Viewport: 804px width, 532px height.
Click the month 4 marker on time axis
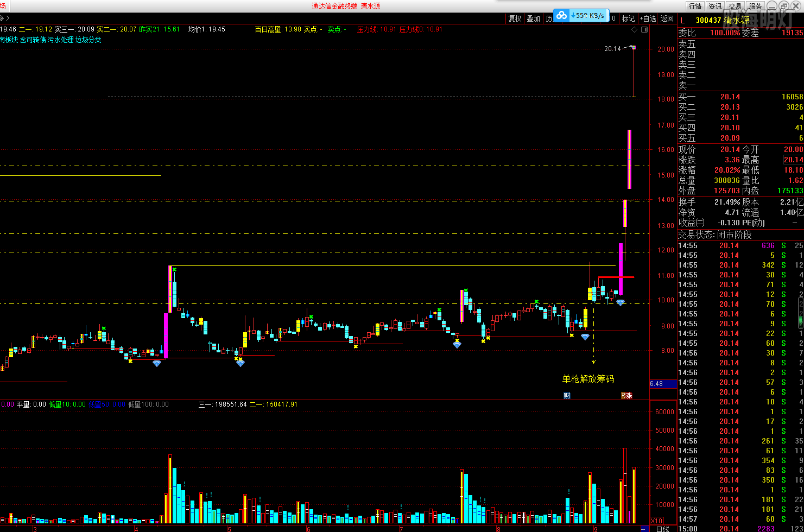point(136,529)
